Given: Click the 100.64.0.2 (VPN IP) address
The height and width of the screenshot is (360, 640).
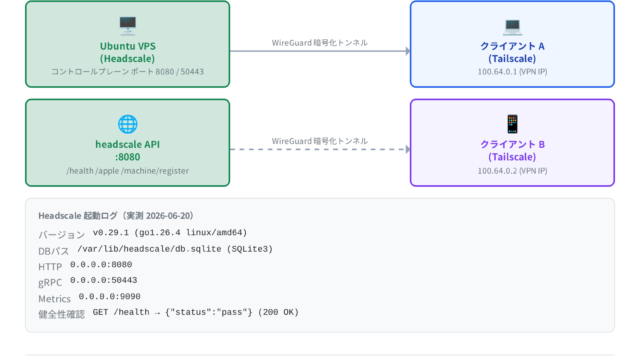Looking at the screenshot, I should [x=512, y=171].
